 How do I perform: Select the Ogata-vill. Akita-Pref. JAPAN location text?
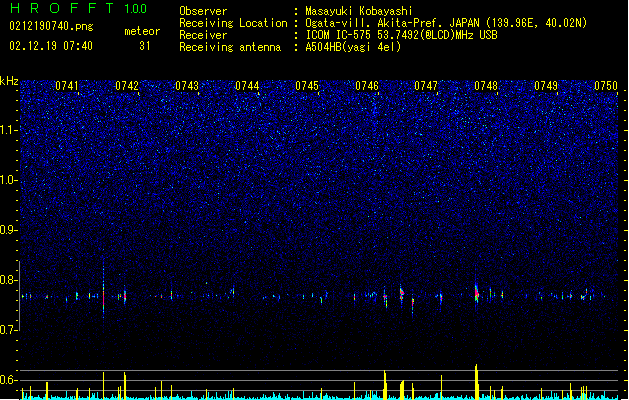tap(446, 23)
